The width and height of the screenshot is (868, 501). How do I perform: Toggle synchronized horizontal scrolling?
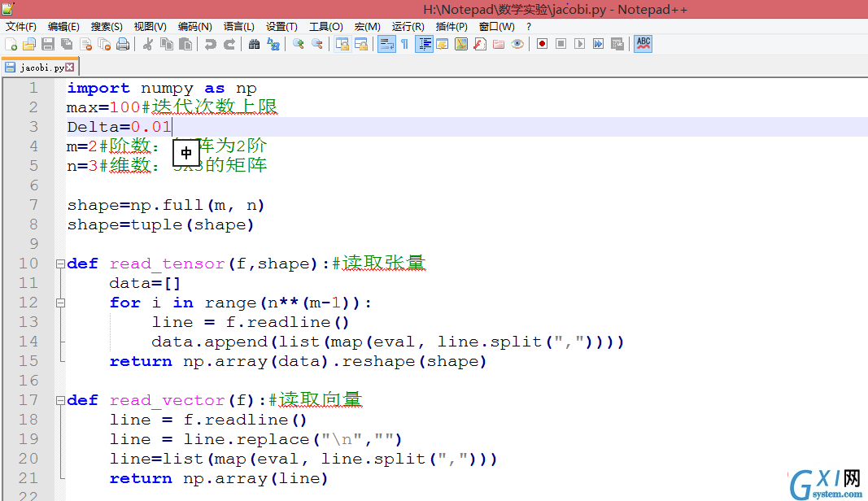point(361,44)
